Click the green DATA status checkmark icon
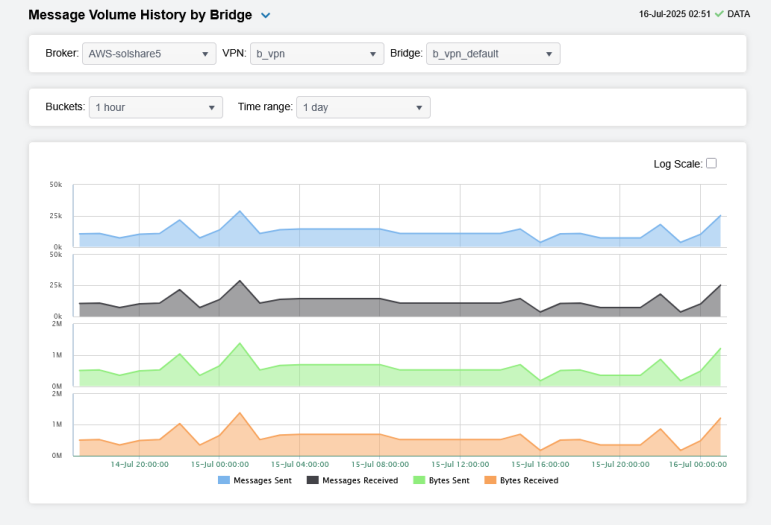 718,14
